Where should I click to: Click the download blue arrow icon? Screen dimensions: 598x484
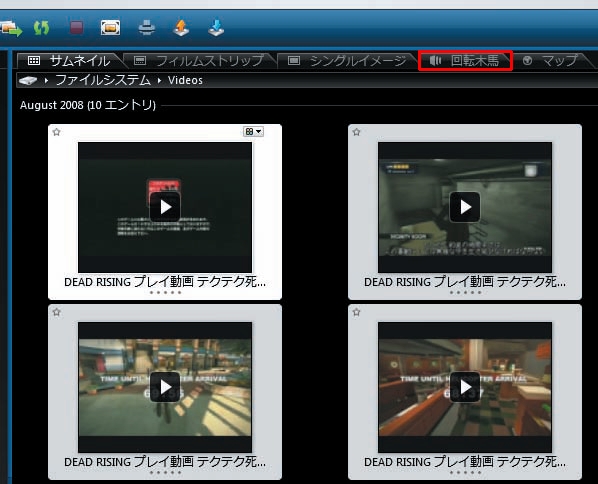coord(216,28)
